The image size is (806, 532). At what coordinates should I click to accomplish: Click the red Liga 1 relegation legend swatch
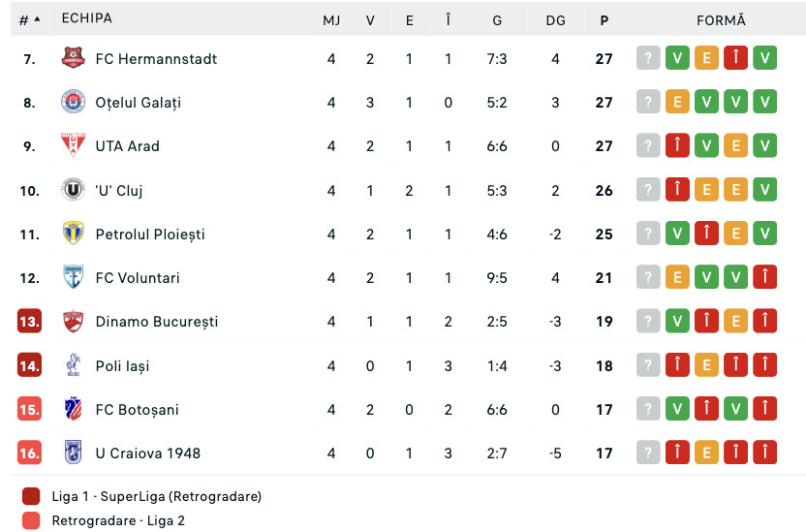pos(31,496)
